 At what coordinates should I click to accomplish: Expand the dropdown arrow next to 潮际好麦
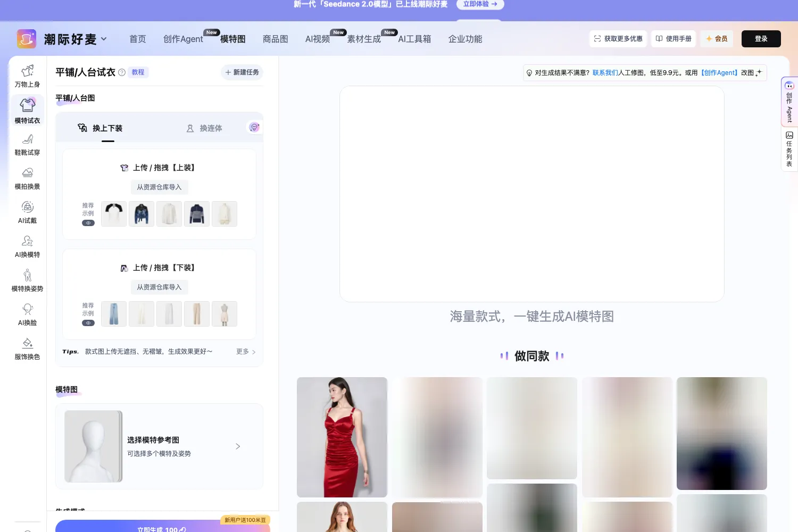click(x=104, y=39)
